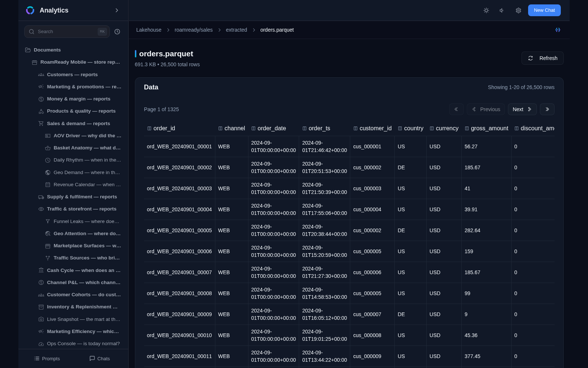Sort by the gross_amount column header
Screen dimensions: 588x368
point(487,128)
